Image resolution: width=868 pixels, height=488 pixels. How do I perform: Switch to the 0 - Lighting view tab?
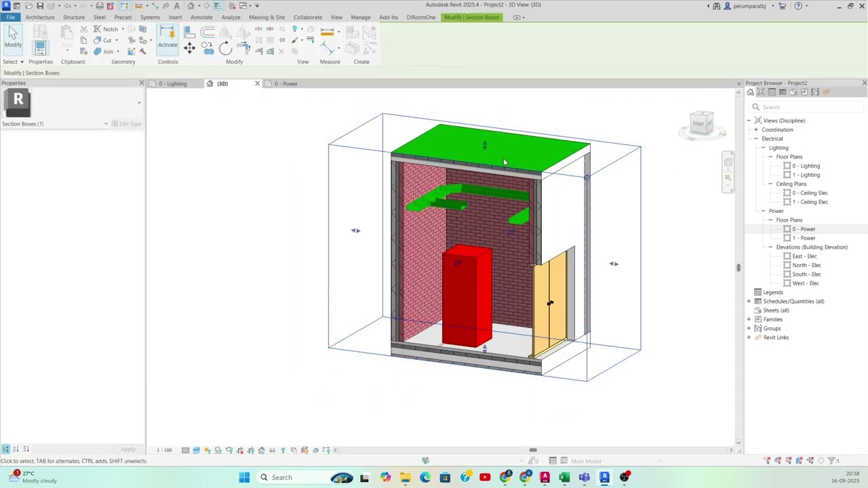[172, 83]
